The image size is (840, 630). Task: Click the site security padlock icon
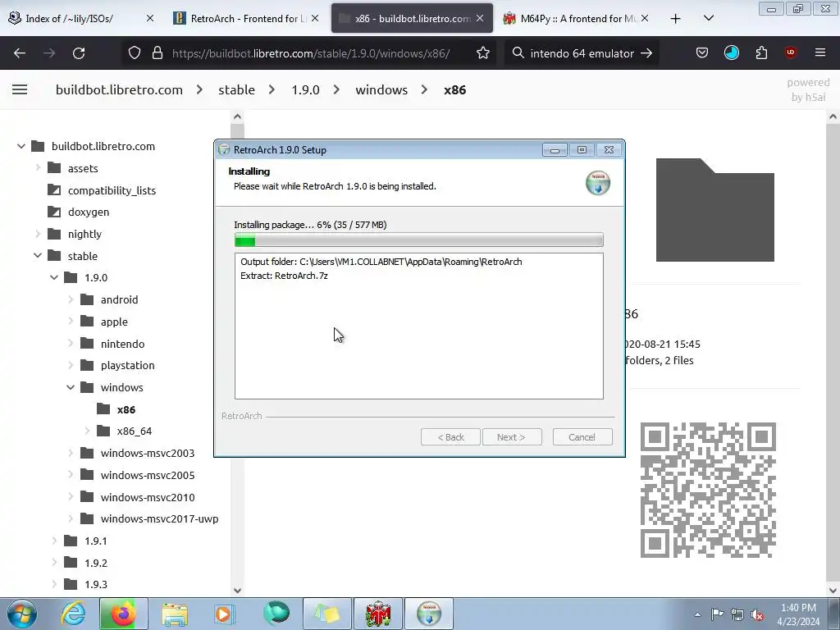(157, 53)
